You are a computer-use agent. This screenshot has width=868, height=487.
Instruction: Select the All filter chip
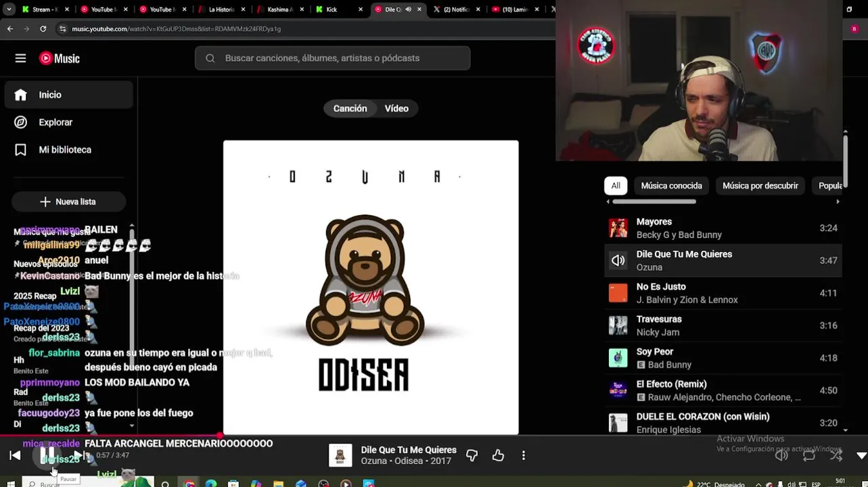click(x=616, y=185)
